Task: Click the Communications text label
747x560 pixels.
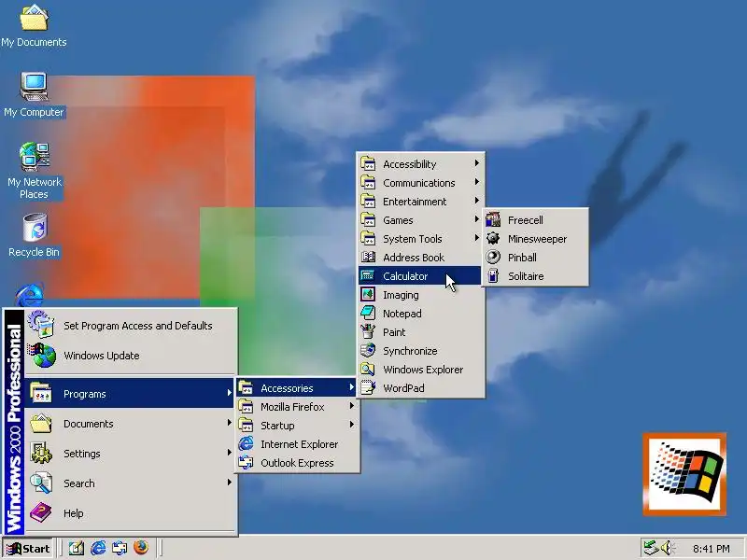Action: [418, 183]
